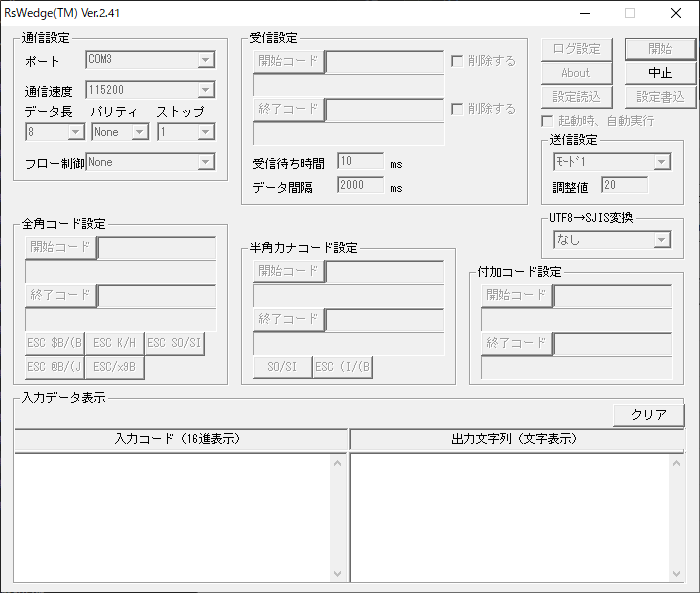
Task: Click the 調整値 20 input field
Action: 625,185
